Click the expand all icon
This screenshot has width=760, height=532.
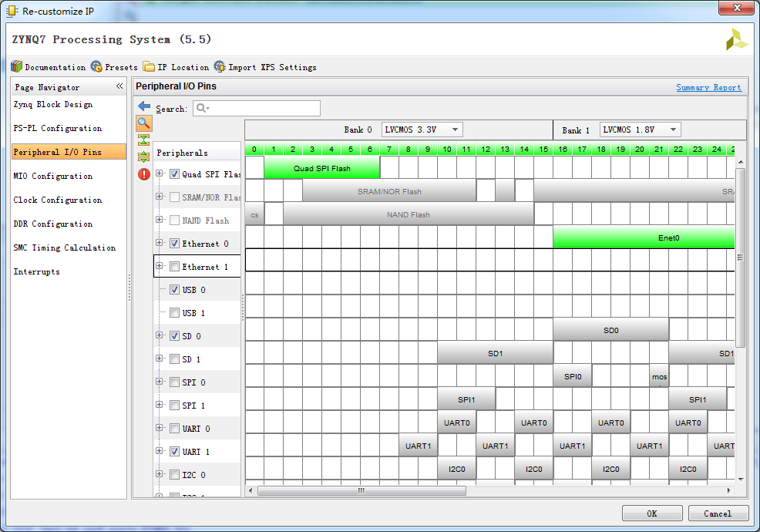tap(143, 157)
